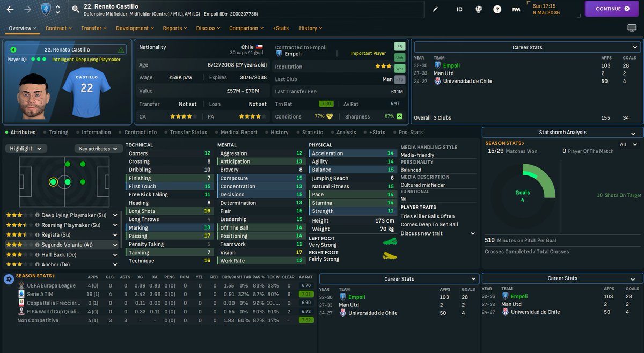
Task: Click the warning triangle icon next to player name
Action: pos(121,50)
